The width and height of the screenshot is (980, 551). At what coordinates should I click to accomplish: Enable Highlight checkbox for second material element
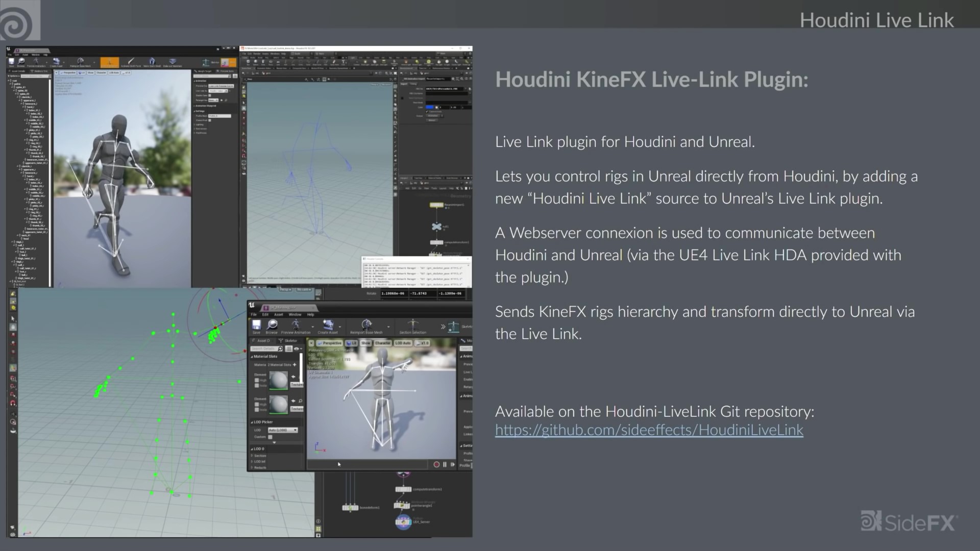pyautogui.click(x=257, y=405)
